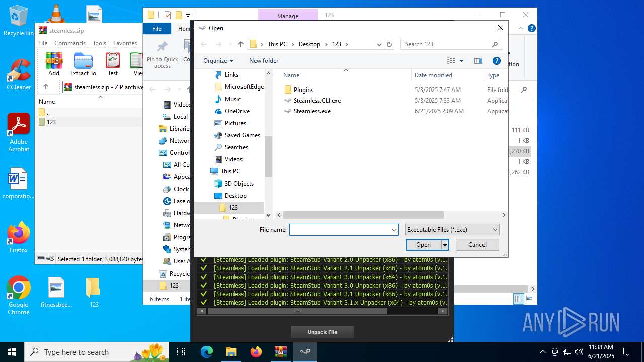Open the 123 folder on desktop
Screen dimensions: 644x362
(x=94, y=292)
